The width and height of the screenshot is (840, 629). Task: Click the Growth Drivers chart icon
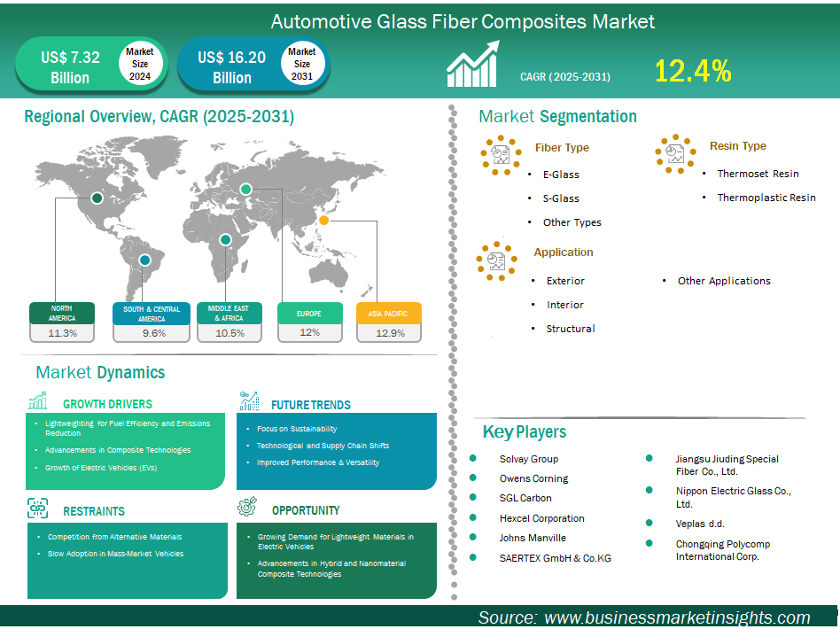[x=38, y=401]
